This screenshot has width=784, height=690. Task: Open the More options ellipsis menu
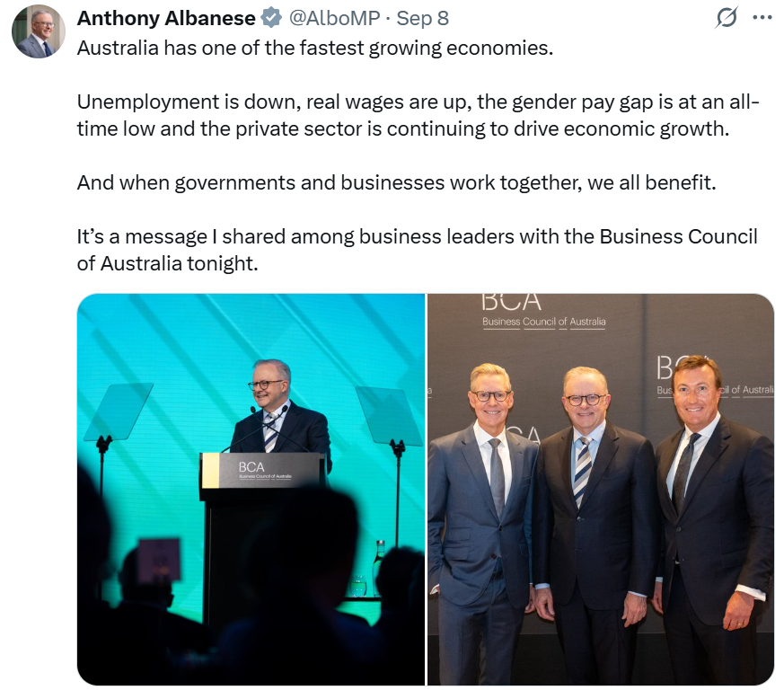(x=762, y=17)
